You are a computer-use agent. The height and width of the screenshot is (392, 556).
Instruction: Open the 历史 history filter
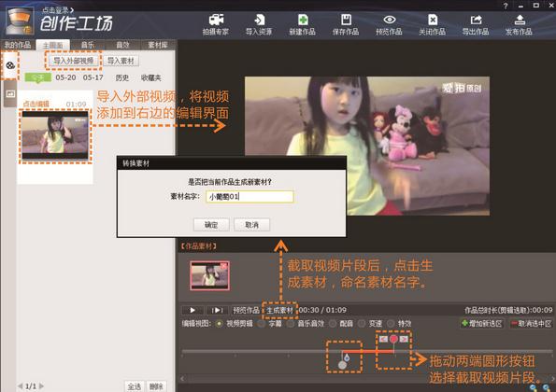[122, 77]
